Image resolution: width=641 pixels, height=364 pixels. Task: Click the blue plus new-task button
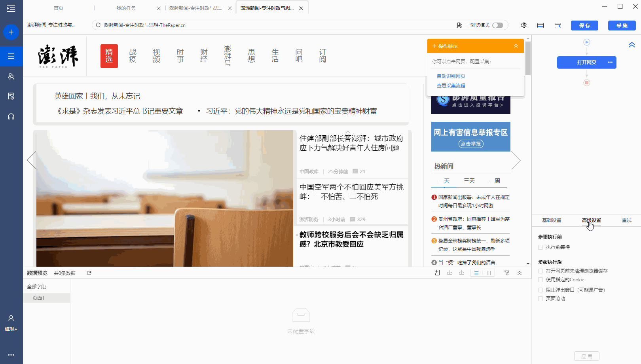tap(11, 32)
